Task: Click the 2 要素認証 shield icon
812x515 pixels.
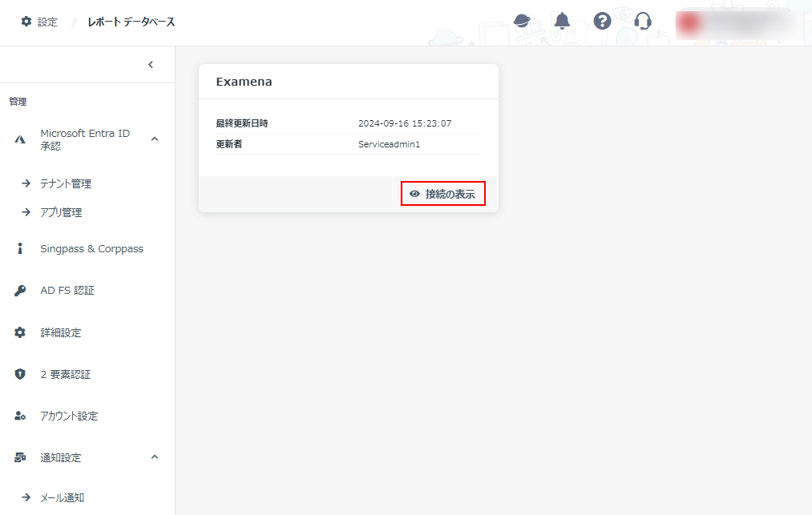Action: (x=21, y=374)
